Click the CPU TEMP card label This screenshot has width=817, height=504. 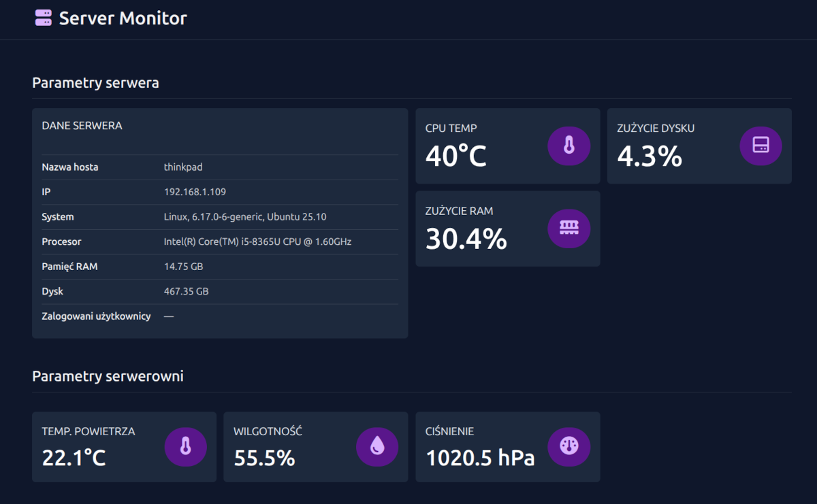[x=450, y=128]
